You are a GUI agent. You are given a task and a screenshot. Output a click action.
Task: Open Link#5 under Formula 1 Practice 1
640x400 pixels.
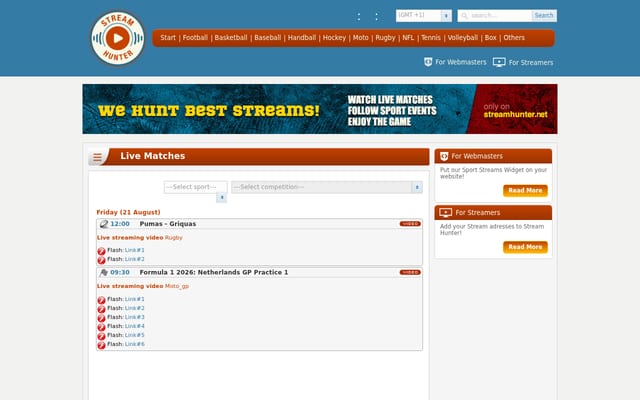(135, 335)
